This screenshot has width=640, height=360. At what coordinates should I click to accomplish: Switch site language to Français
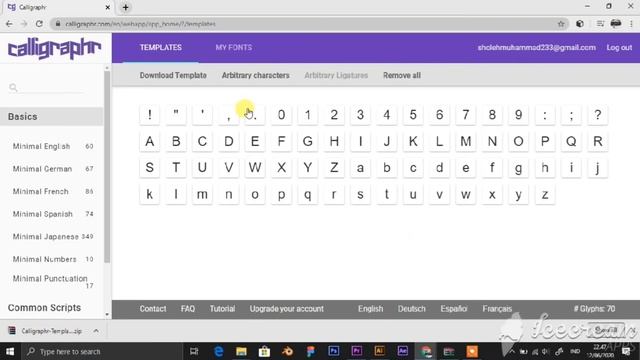click(x=497, y=309)
